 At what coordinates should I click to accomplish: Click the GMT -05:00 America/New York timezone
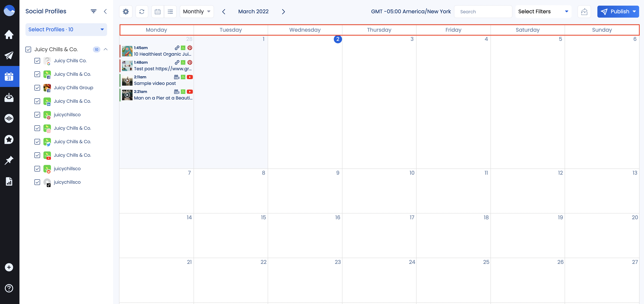411,11
